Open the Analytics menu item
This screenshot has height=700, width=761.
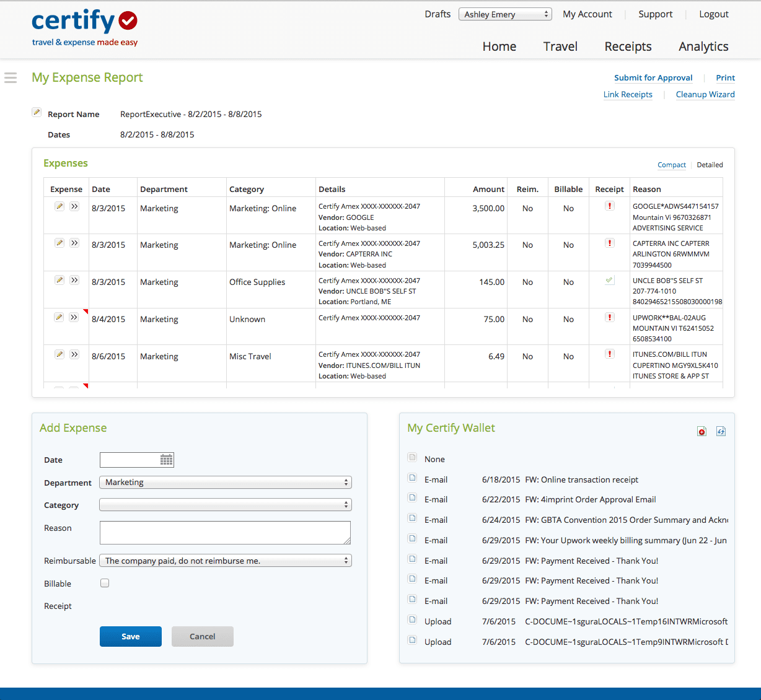tap(703, 46)
